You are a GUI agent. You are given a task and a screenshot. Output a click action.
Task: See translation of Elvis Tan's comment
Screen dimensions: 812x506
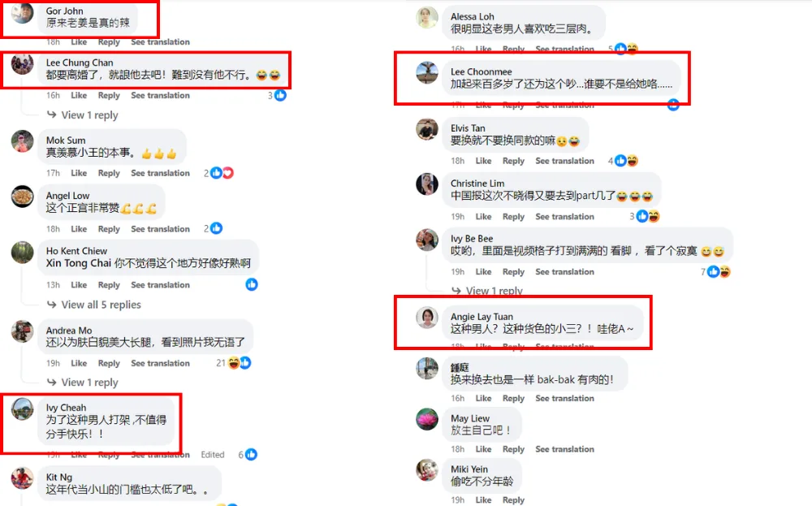pos(564,161)
